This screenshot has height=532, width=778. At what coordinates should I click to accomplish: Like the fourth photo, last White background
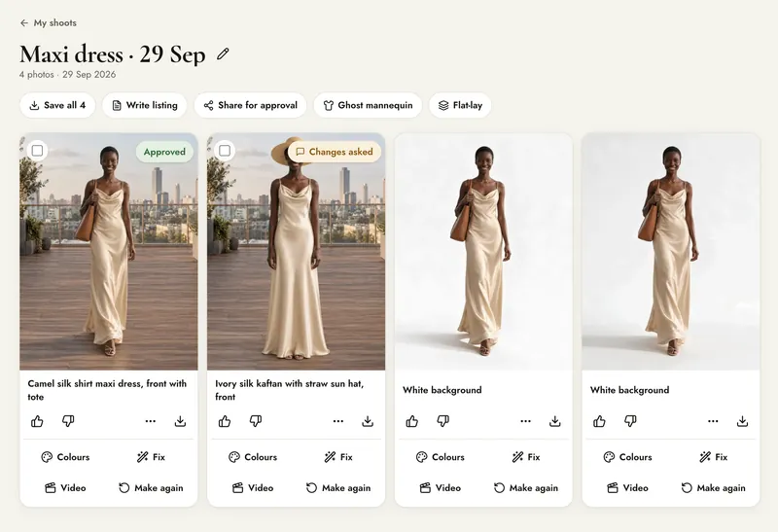(x=599, y=421)
